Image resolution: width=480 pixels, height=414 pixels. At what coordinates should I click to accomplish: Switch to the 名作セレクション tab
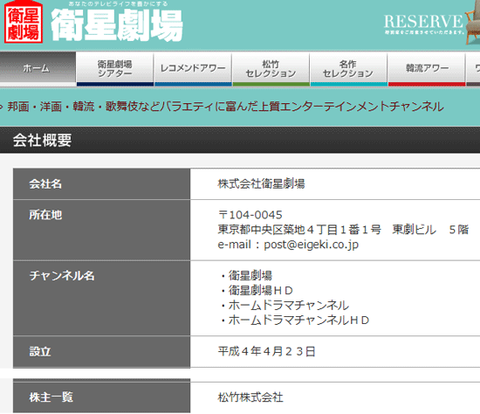[349, 69]
